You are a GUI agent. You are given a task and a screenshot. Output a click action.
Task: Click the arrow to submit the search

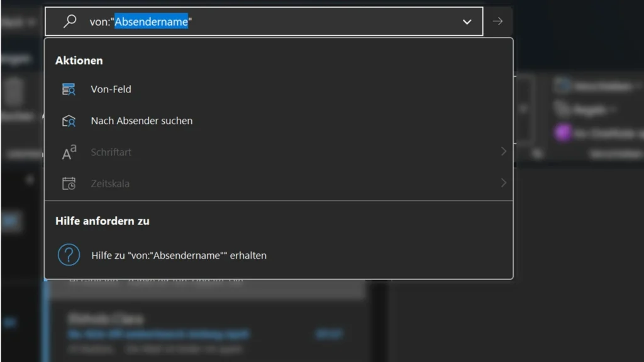(x=497, y=21)
